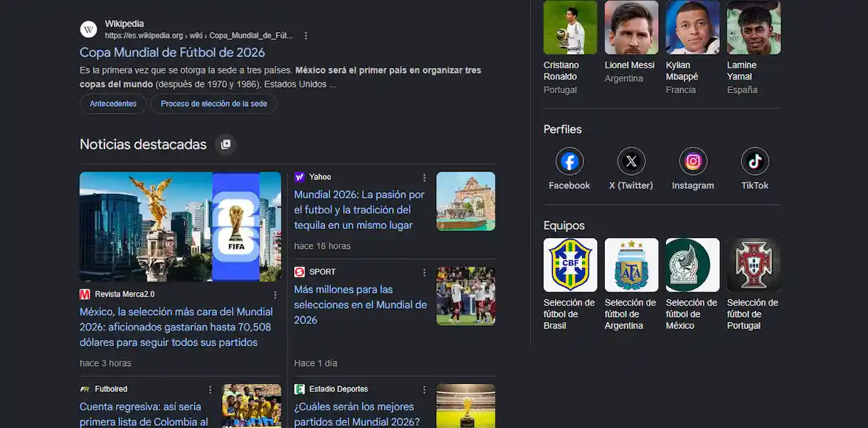Open the Yahoo article about tequila tradition
Viewport: 868px width, 428px height.
point(359,210)
